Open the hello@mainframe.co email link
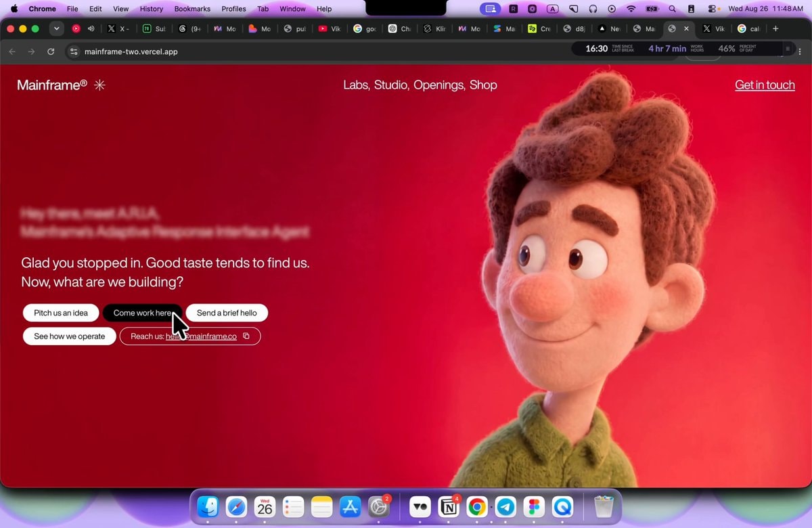 coord(201,336)
